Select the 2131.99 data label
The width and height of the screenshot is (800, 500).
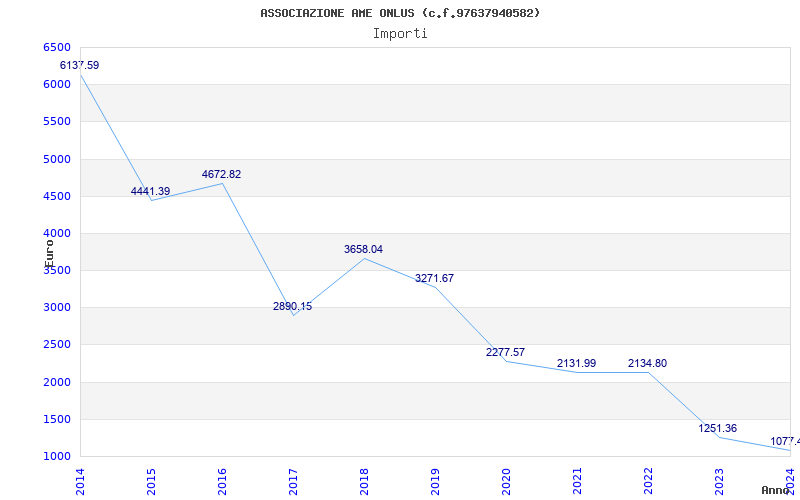click(577, 363)
